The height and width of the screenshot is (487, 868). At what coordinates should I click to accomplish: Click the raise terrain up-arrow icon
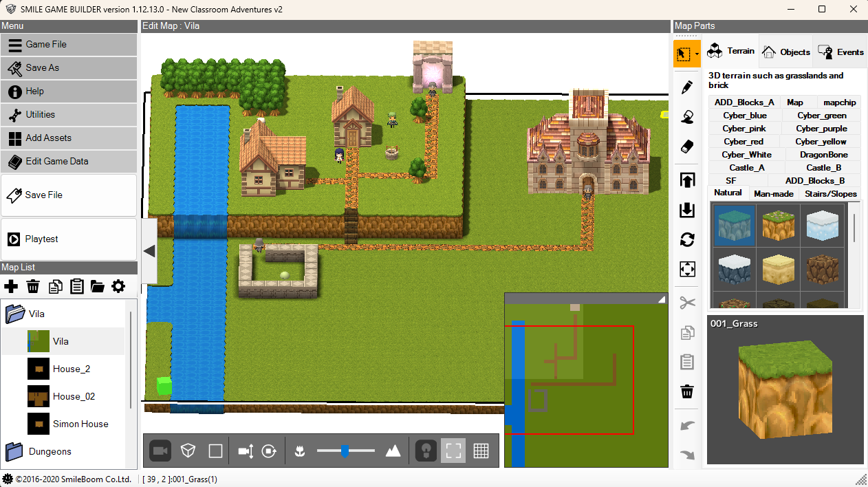(686, 180)
